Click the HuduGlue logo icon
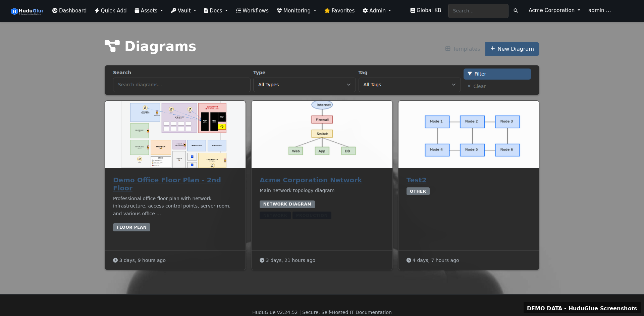The image size is (644, 316). 14,11
